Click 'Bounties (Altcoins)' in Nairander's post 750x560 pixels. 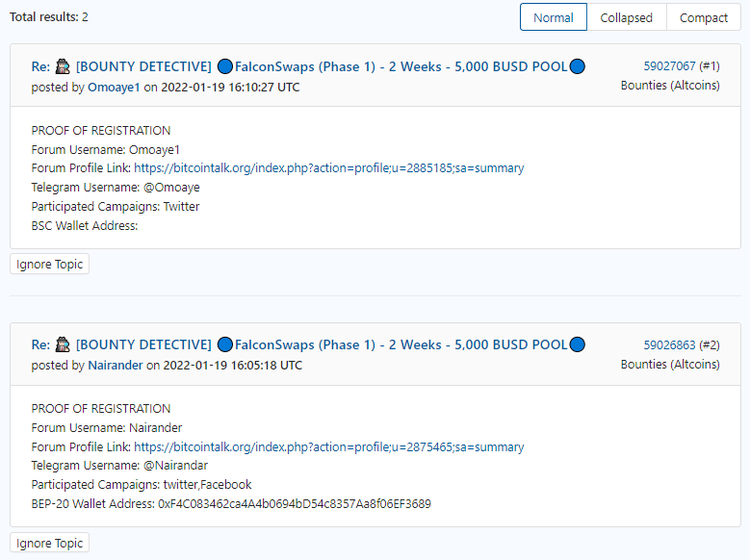pos(670,365)
